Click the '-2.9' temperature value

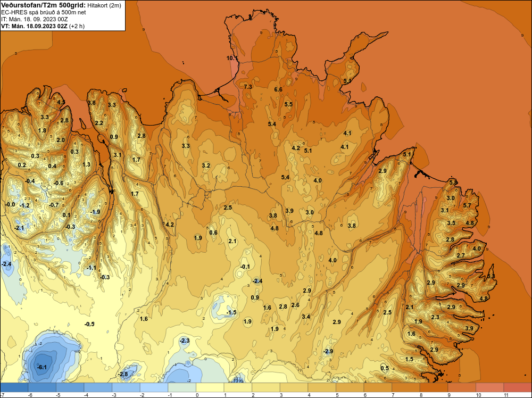pos(328,352)
